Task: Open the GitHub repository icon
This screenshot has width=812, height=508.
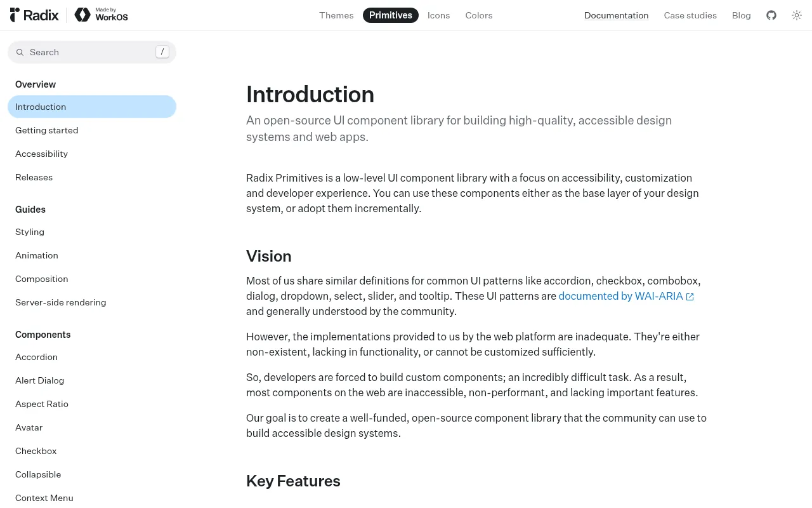Action: click(x=771, y=15)
